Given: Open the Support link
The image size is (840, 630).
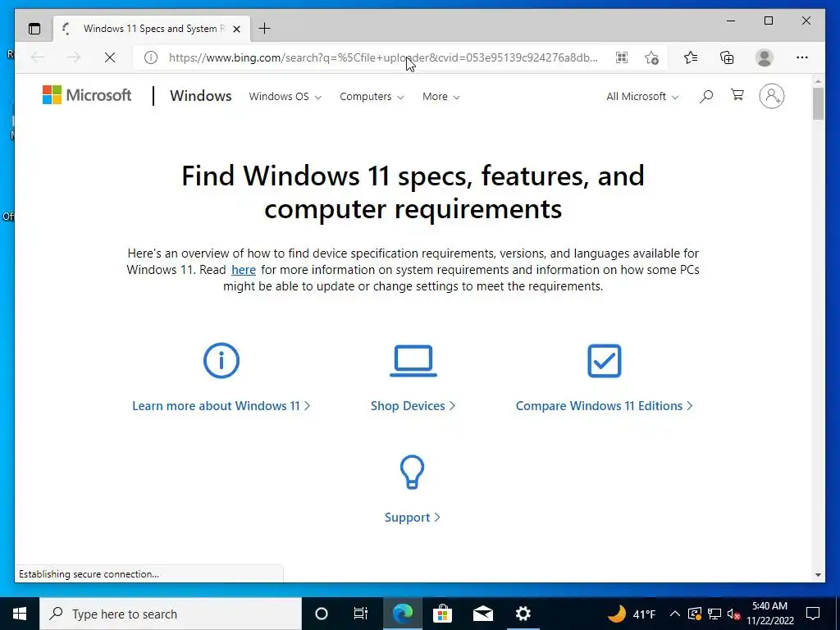Looking at the screenshot, I should tap(412, 518).
